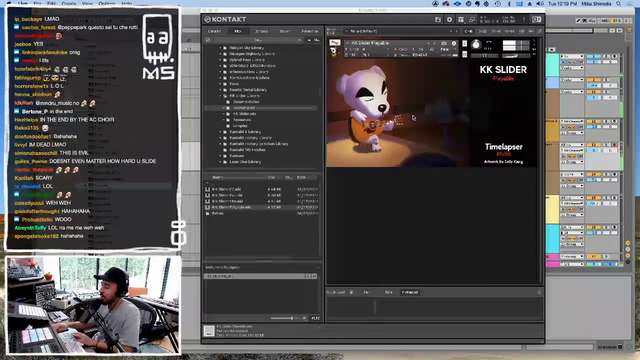Switch to Automation tab in Kontakt browser
Viewport: 640px width, 360px height.
310,31
